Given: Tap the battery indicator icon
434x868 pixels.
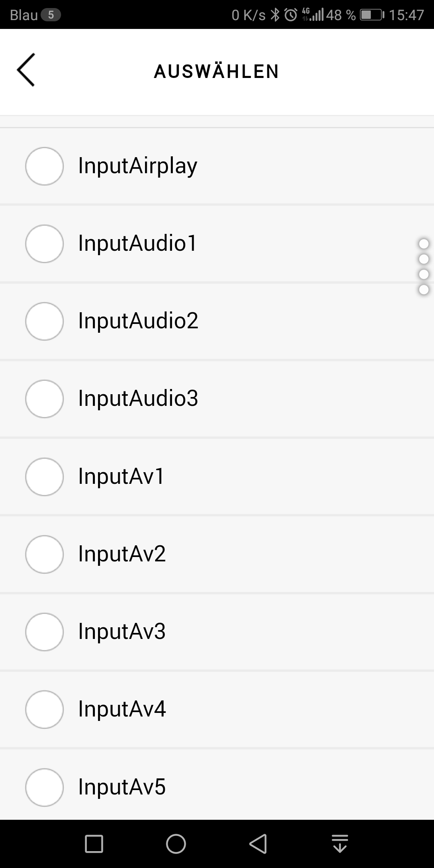Looking at the screenshot, I should (x=372, y=15).
